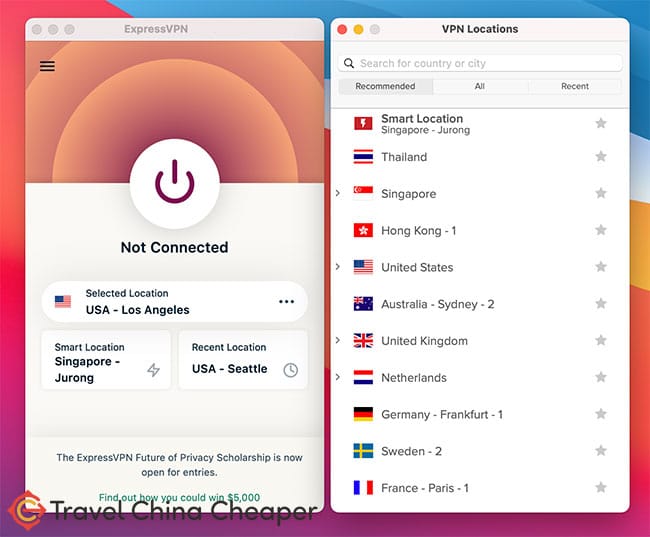Click the United Kingdom flag icon
Viewport: 650px width, 537px height.
(363, 340)
